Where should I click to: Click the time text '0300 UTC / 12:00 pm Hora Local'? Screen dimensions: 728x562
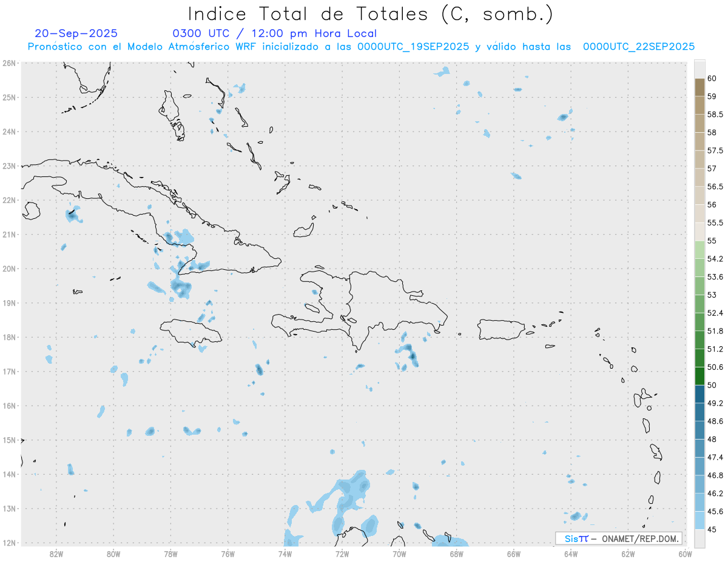(275, 33)
